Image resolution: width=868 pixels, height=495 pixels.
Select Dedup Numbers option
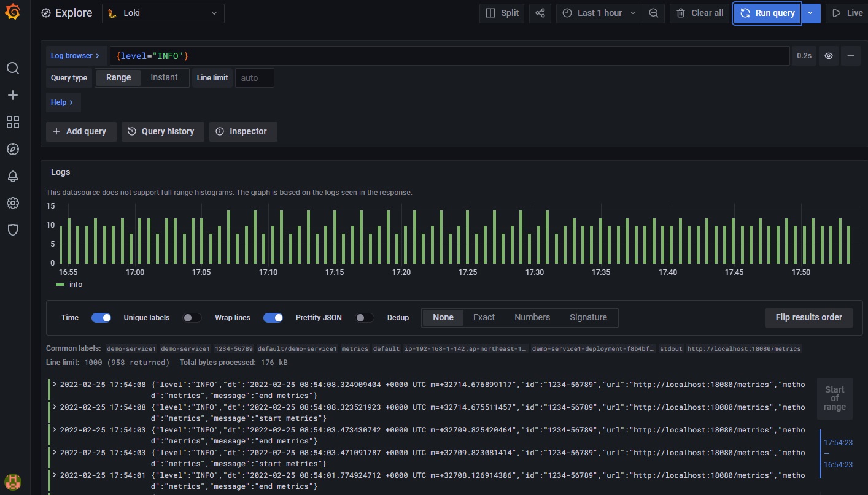tap(532, 318)
